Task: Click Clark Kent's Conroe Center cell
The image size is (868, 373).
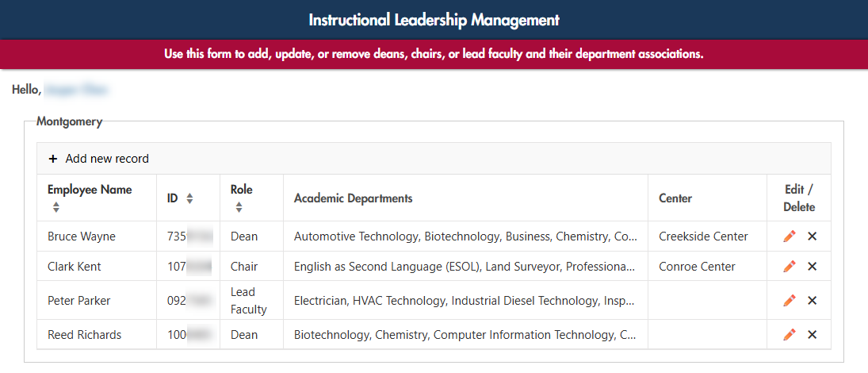Action: click(x=697, y=267)
